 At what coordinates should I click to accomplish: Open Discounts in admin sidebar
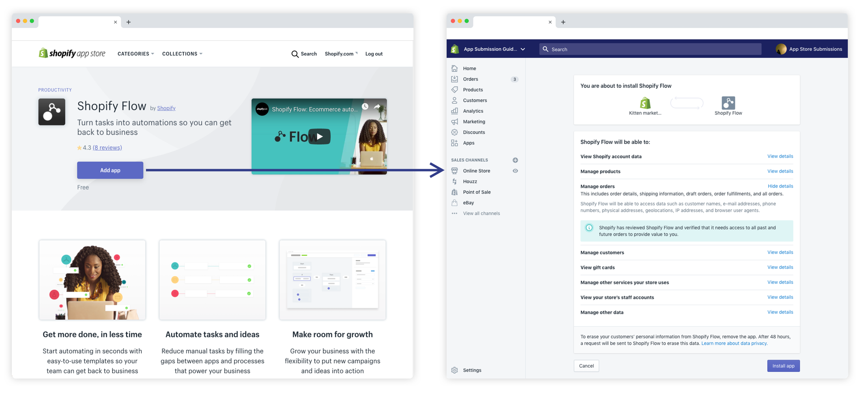pos(474,132)
